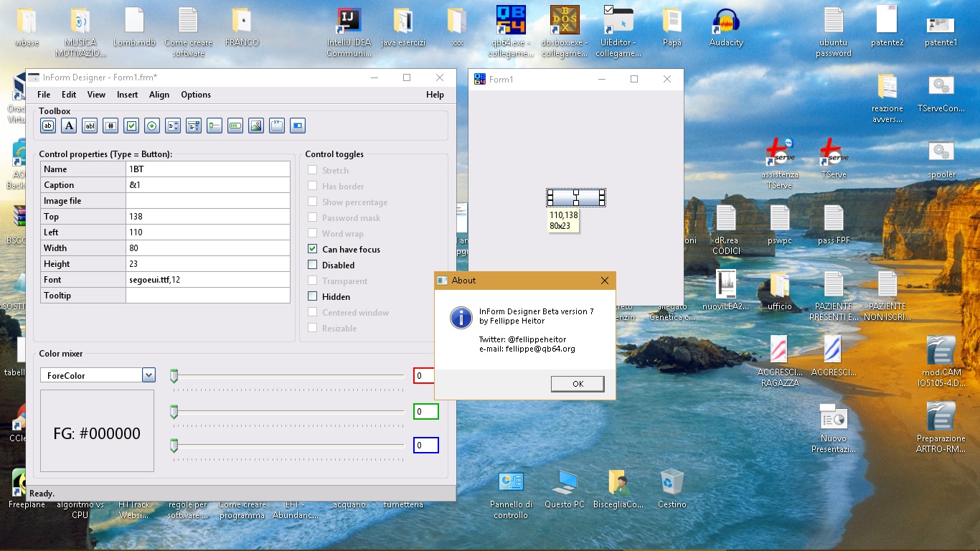This screenshot has width=980, height=551.
Task: Click the Tooltip property field
Action: pyautogui.click(x=207, y=296)
